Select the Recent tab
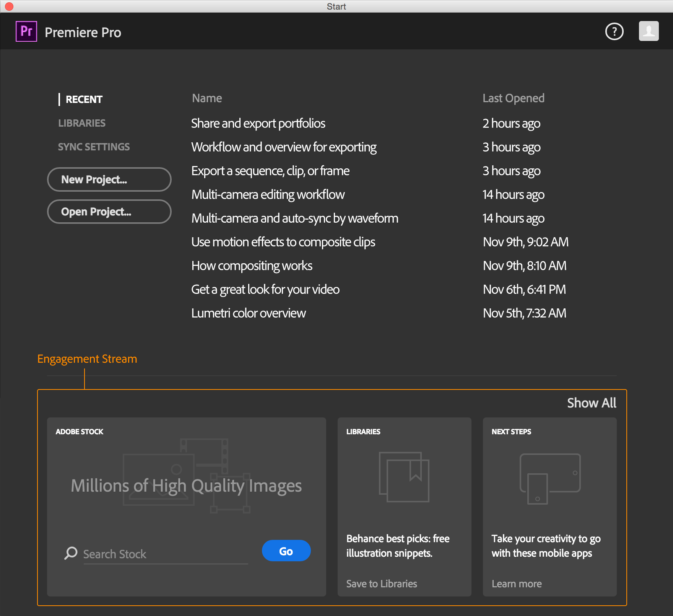 (84, 99)
